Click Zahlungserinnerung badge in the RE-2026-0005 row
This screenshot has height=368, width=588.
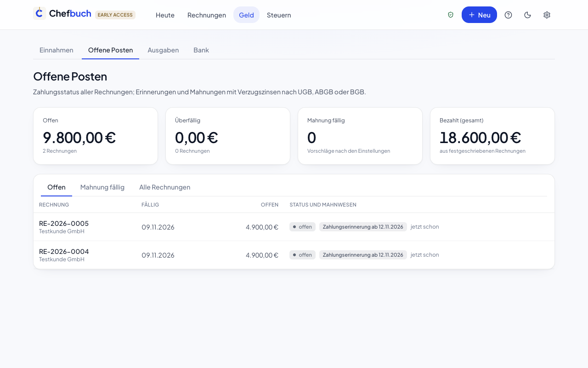click(363, 227)
